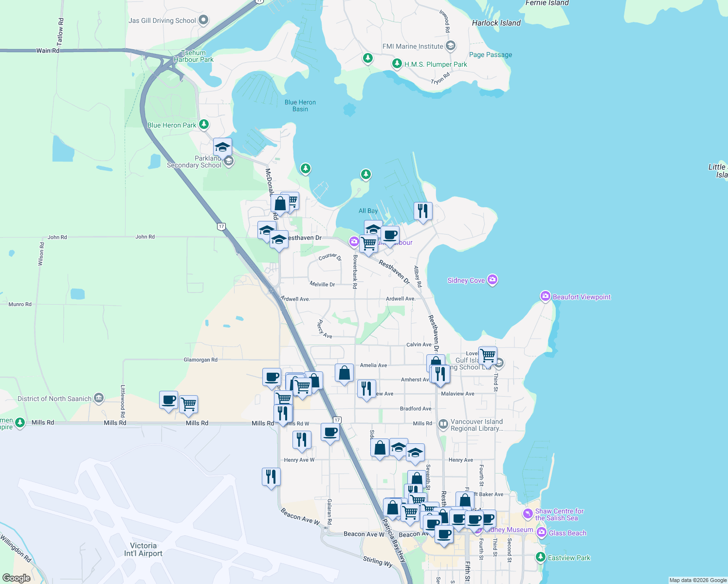This screenshot has width=728, height=584.
Task: Select the Shaw Centre for the Salish Sea marker
Action: 527,512
